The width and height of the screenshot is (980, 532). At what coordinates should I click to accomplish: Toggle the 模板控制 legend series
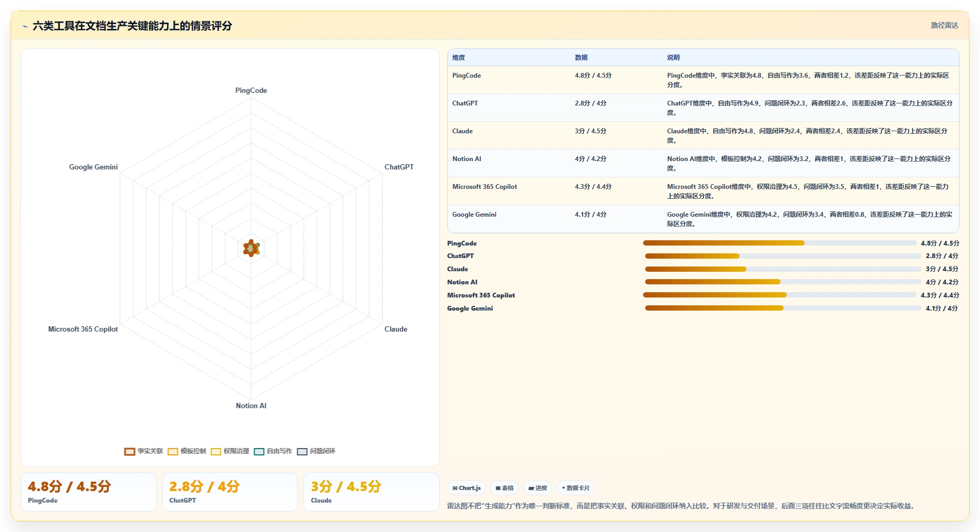pos(187,451)
